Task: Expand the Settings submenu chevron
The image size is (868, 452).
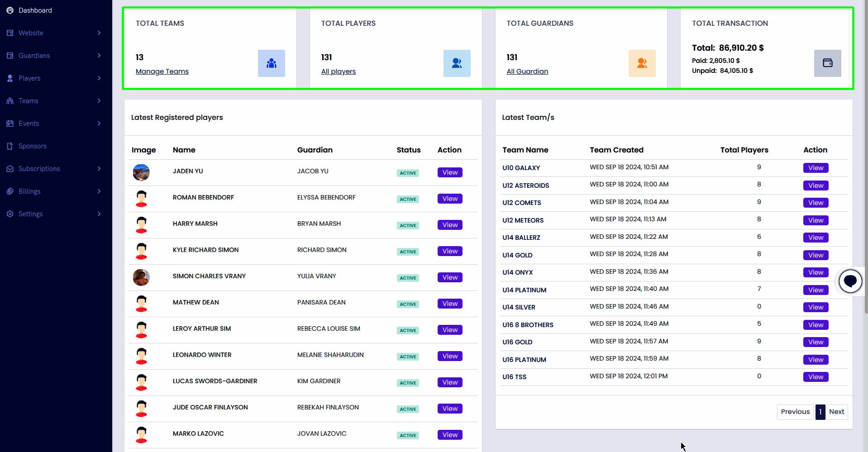Action: tap(99, 214)
